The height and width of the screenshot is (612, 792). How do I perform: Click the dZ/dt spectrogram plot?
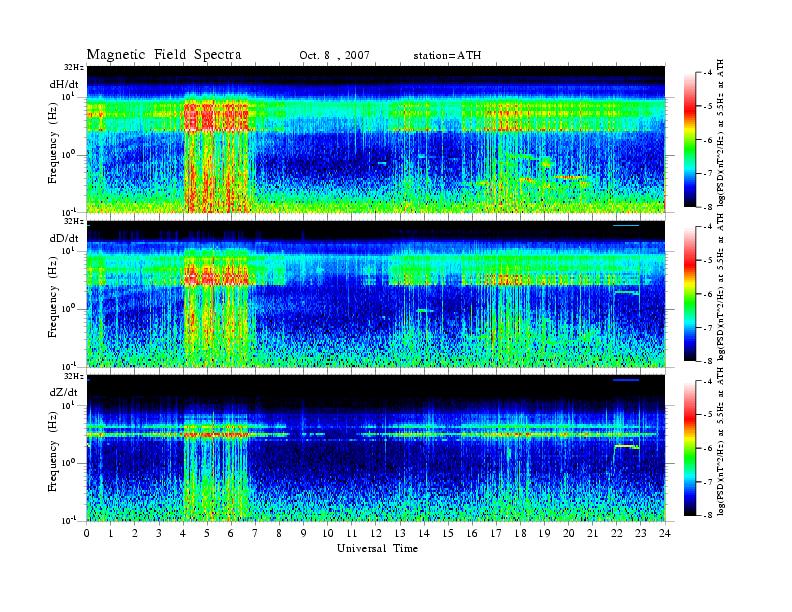coord(376,448)
